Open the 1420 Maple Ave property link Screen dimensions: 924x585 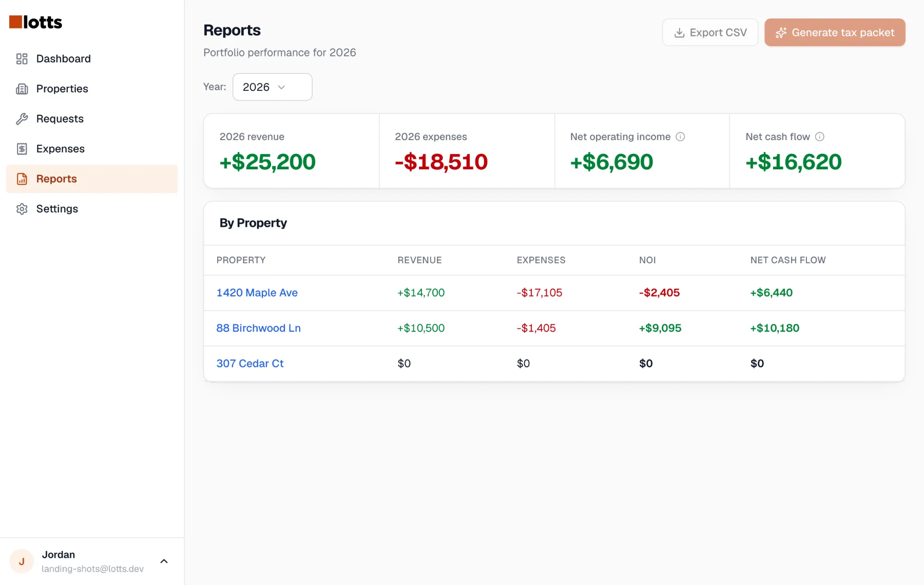(x=257, y=293)
